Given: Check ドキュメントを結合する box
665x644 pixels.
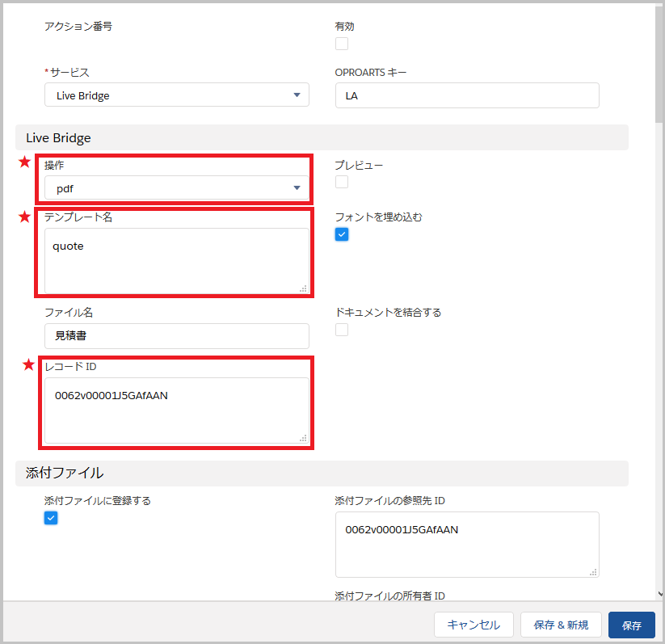Looking at the screenshot, I should (x=342, y=330).
